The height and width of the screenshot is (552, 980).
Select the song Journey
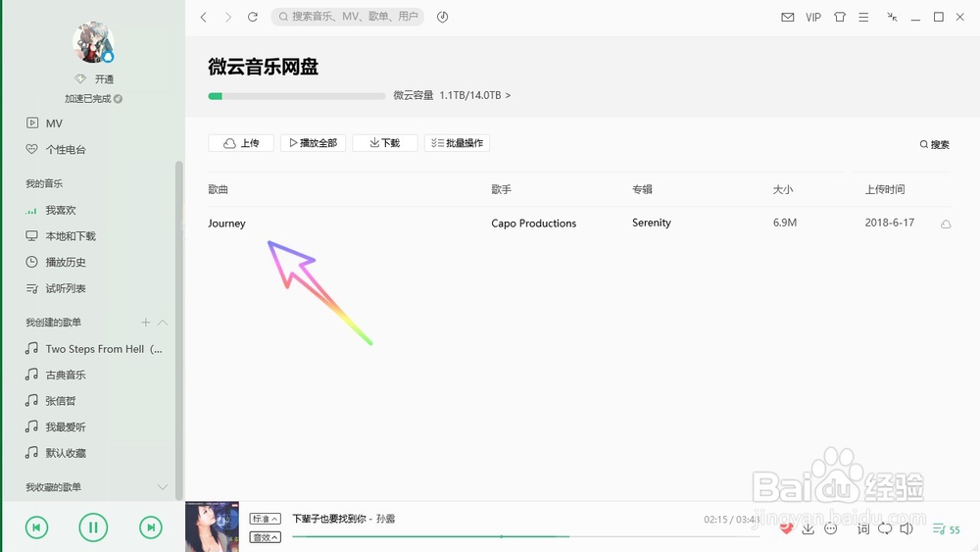(227, 224)
